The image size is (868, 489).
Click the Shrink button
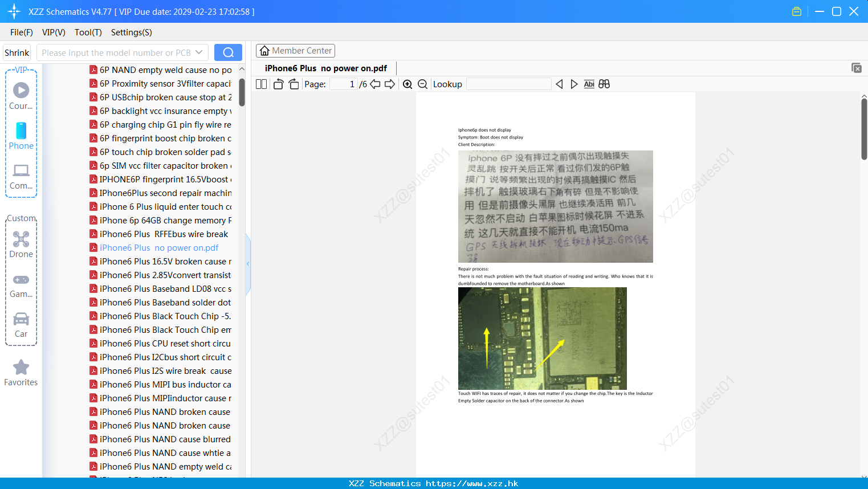click(x=17, y=52)
